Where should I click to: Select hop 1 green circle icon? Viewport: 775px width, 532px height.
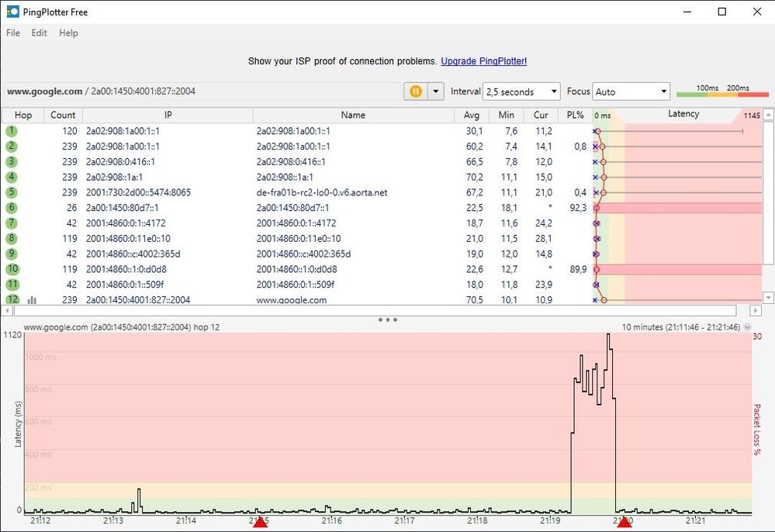(12, 131)
